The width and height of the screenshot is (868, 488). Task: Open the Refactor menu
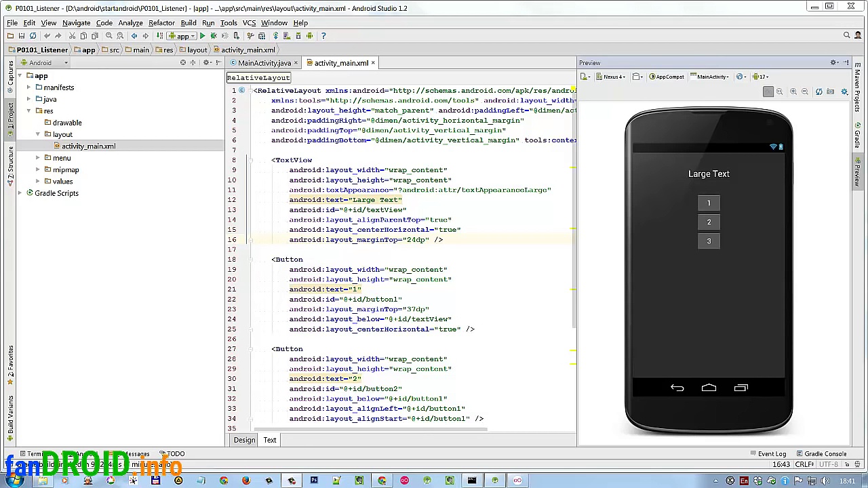[161, 23]
